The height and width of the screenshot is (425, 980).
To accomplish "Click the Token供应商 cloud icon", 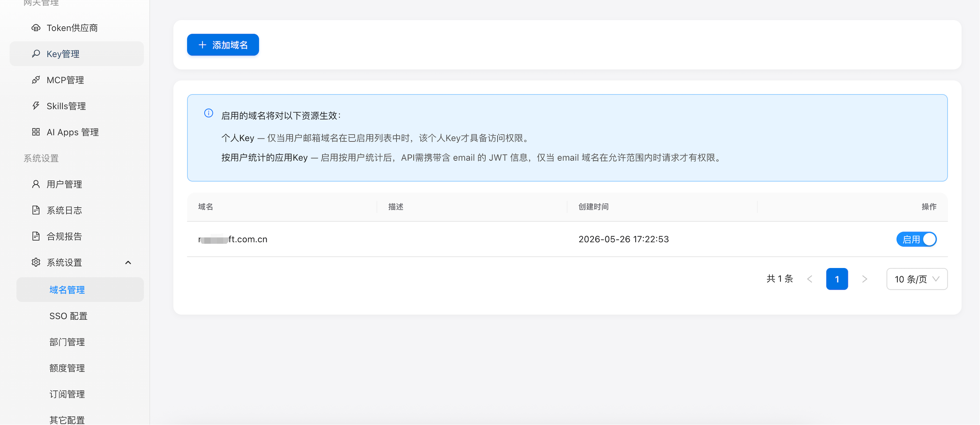I will [x=36, y=28].
